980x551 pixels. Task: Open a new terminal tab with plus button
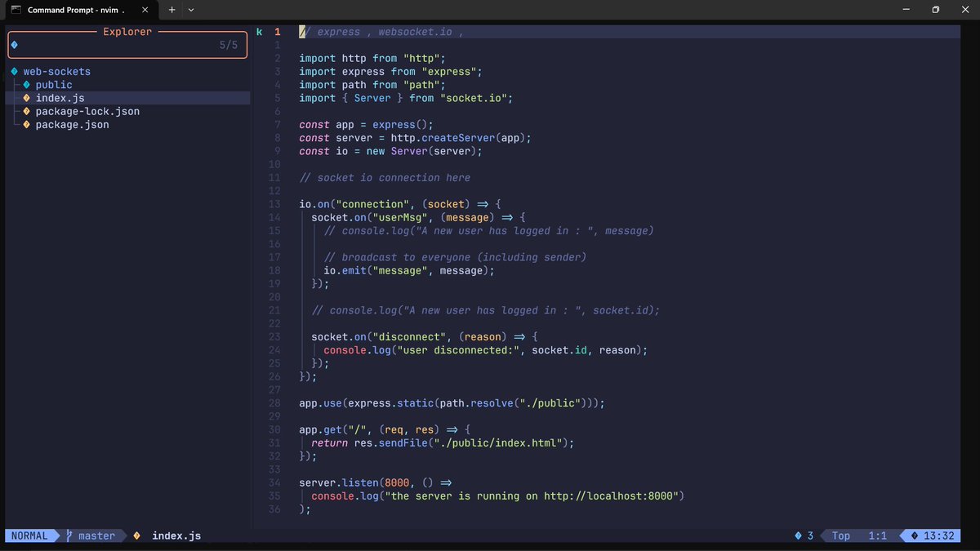coord(171,10)
